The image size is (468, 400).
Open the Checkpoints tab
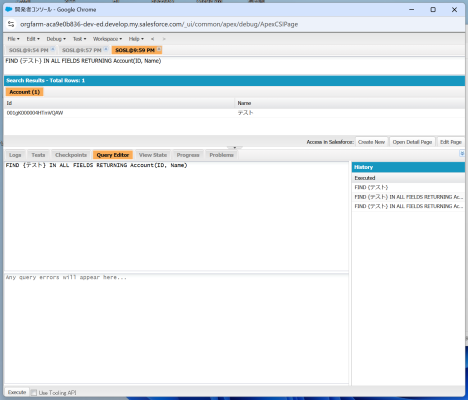click(x=71, y=155)
